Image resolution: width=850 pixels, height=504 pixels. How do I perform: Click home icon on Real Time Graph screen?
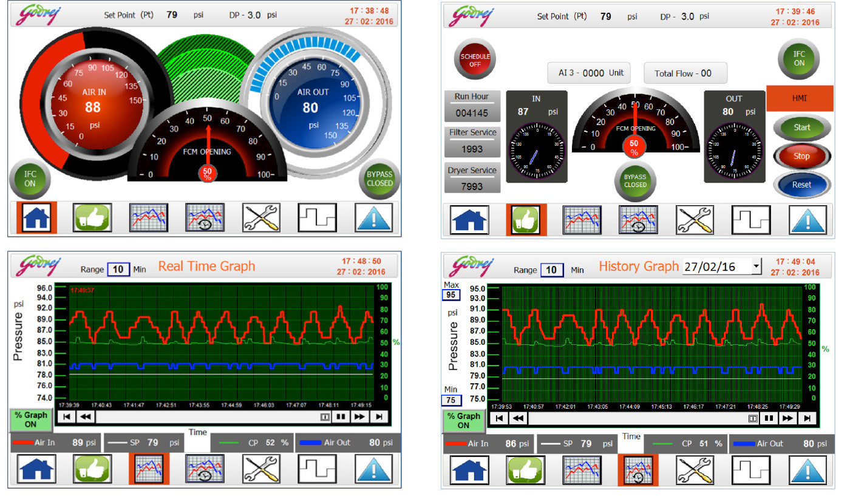click(x=37, y=469)
